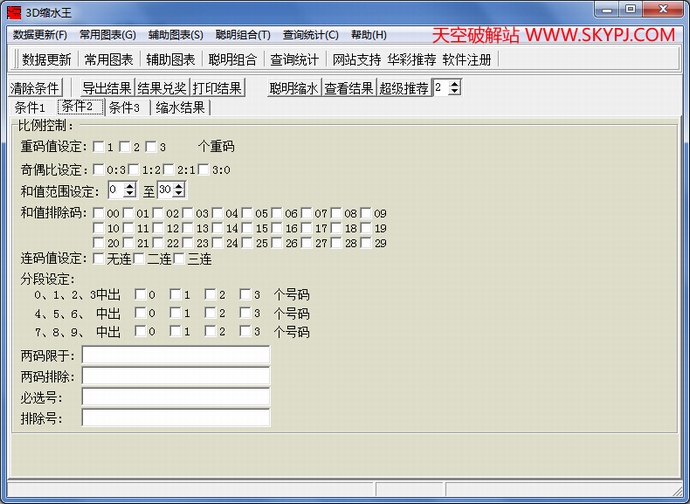This screenshot has width=690, height=504.
Task: Open the 帮助(H) menu
Action: [368, 35]
